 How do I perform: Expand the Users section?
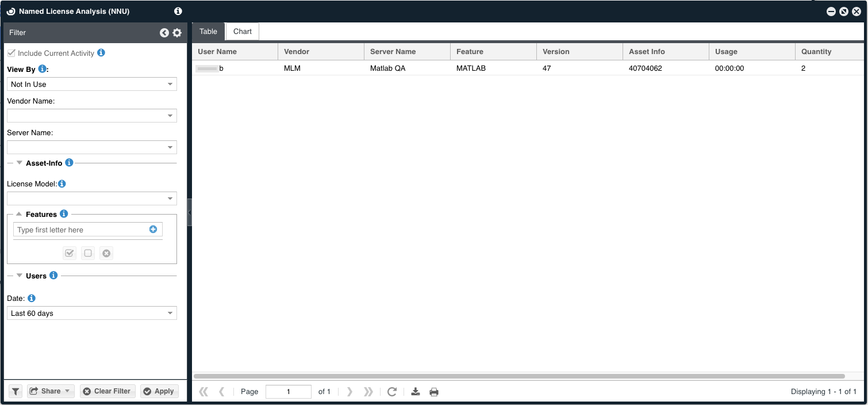pyautogui.click(x=20, y=276)
